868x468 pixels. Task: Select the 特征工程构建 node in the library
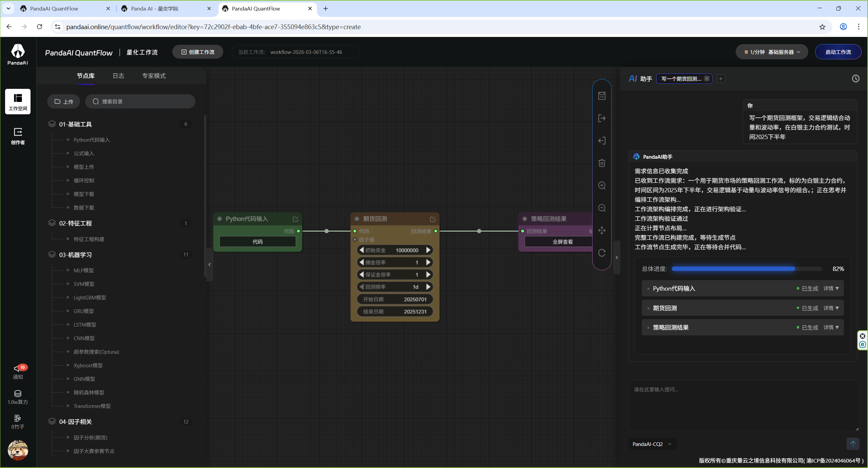pos(89,239)
